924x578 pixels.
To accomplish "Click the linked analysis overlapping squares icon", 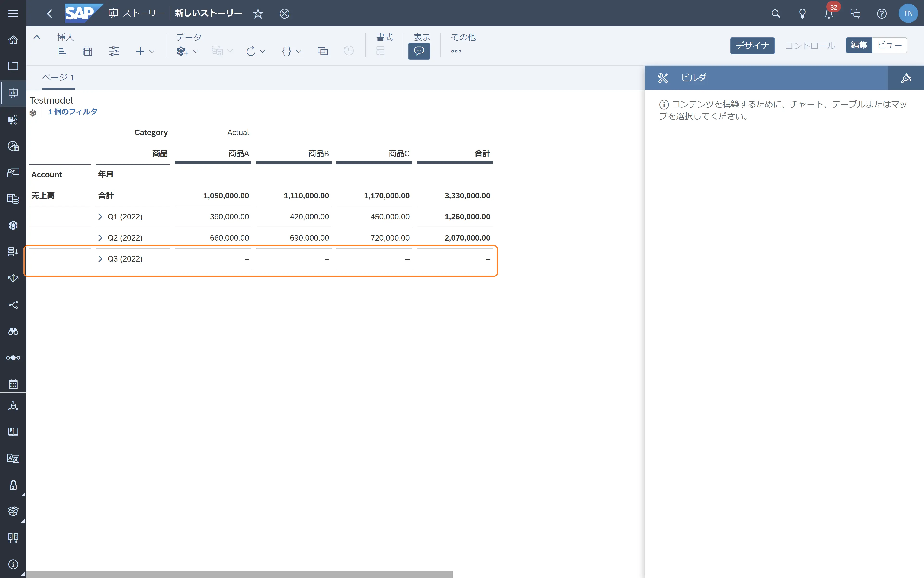I will [323, 51].
